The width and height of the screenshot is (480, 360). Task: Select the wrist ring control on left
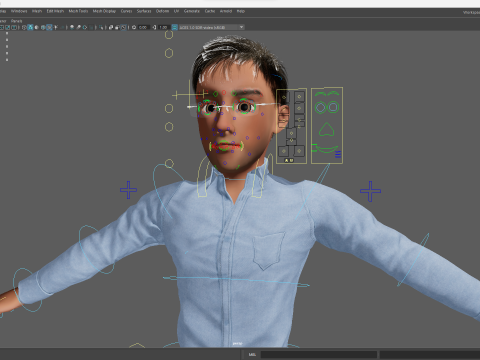27,289
